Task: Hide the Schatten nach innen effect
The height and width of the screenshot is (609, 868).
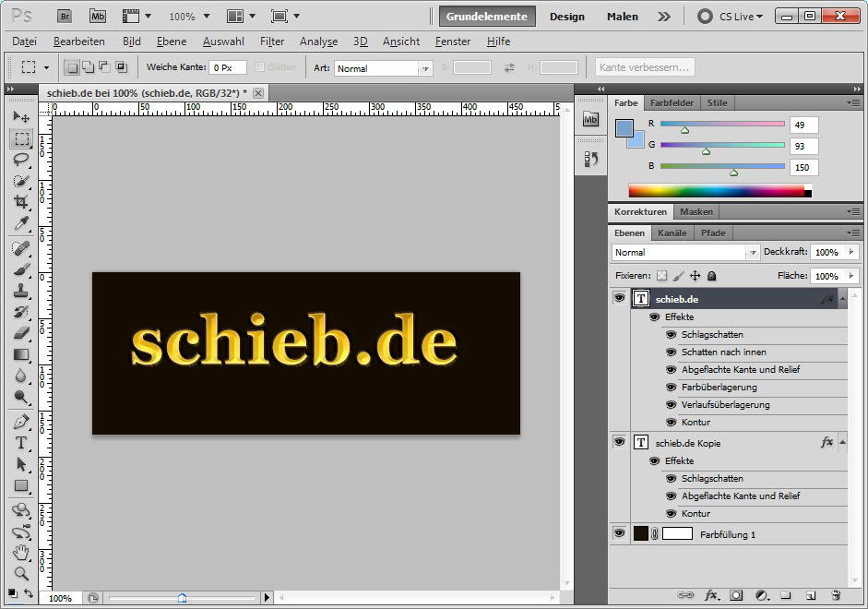Action: [671, 352]
